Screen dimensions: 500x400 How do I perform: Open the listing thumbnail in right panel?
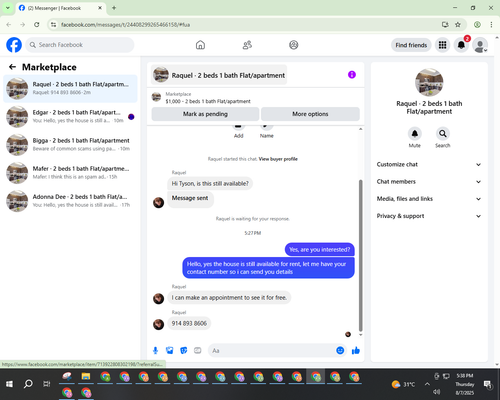429,82
